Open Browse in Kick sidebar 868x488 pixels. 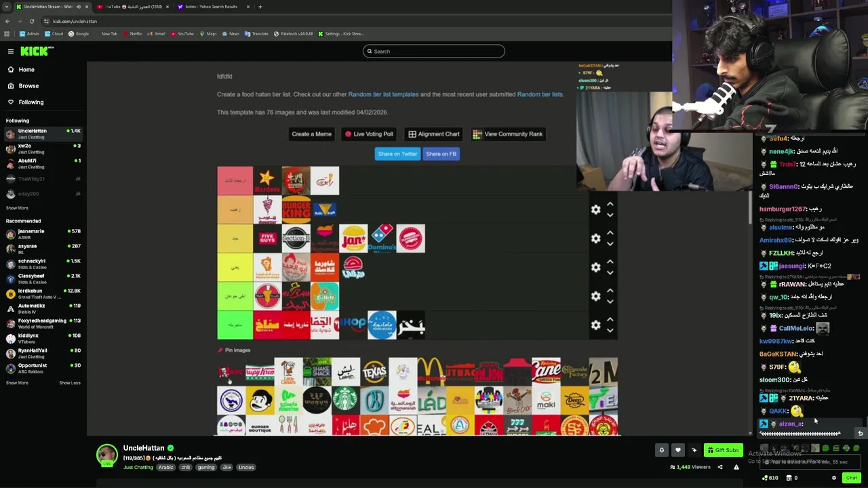[28, 86]
